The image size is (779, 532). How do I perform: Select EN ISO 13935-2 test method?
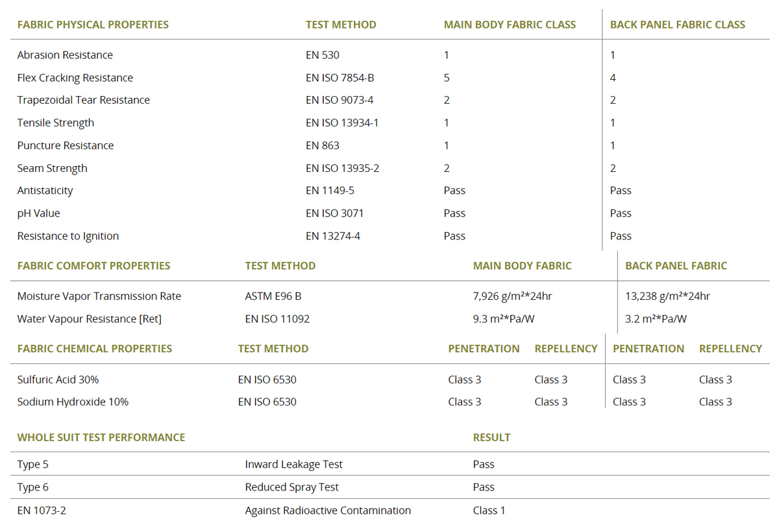point(343,168)
